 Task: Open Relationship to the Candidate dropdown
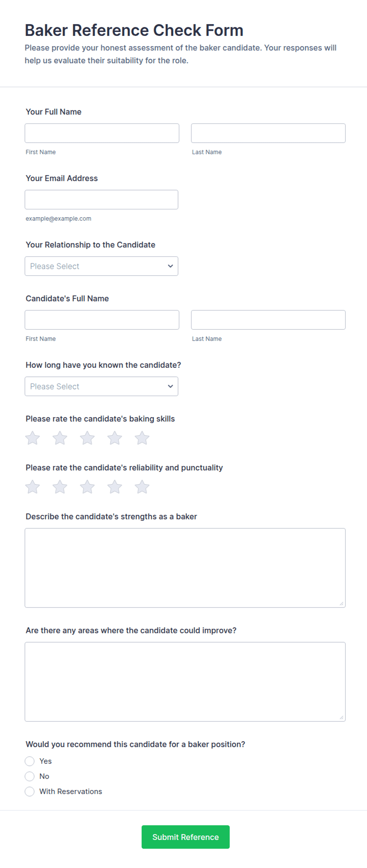point(101,266)
